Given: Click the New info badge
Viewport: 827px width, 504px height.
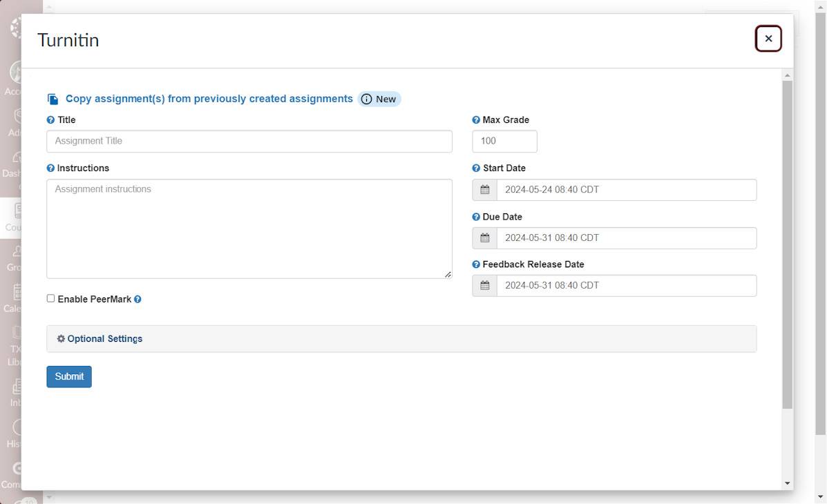Looking at the screenshot, I should tap(379, 99).
